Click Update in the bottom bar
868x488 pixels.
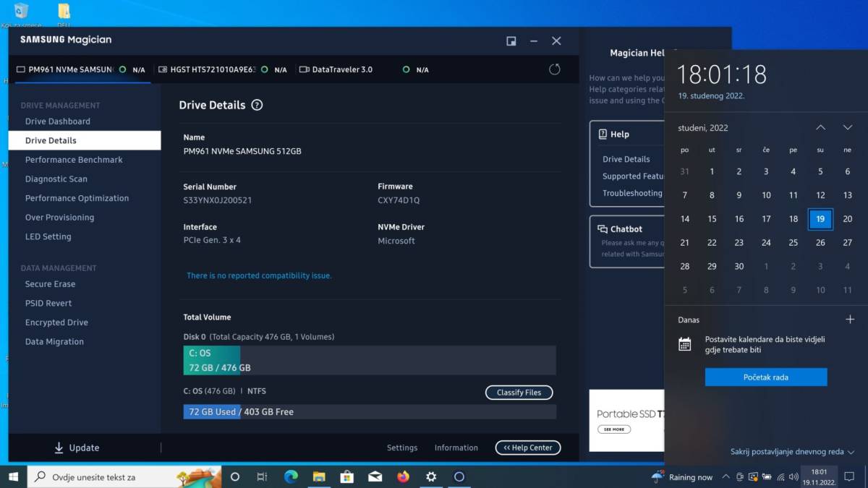click(x=77, y=448)
